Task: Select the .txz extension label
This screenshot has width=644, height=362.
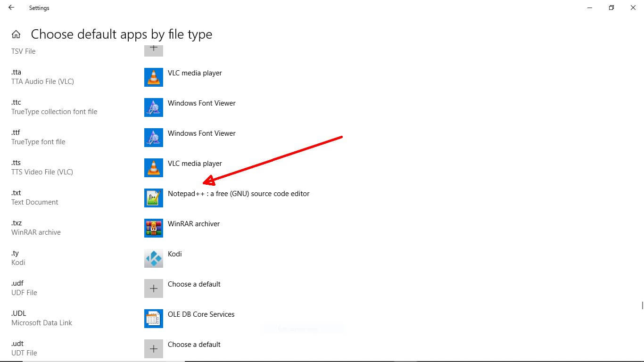Action: point(17,223)
